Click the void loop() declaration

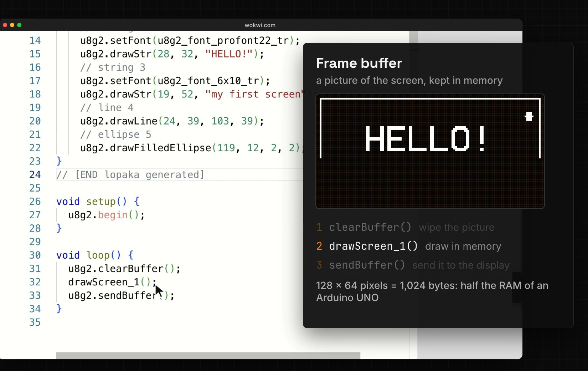[x=95, y=255]
